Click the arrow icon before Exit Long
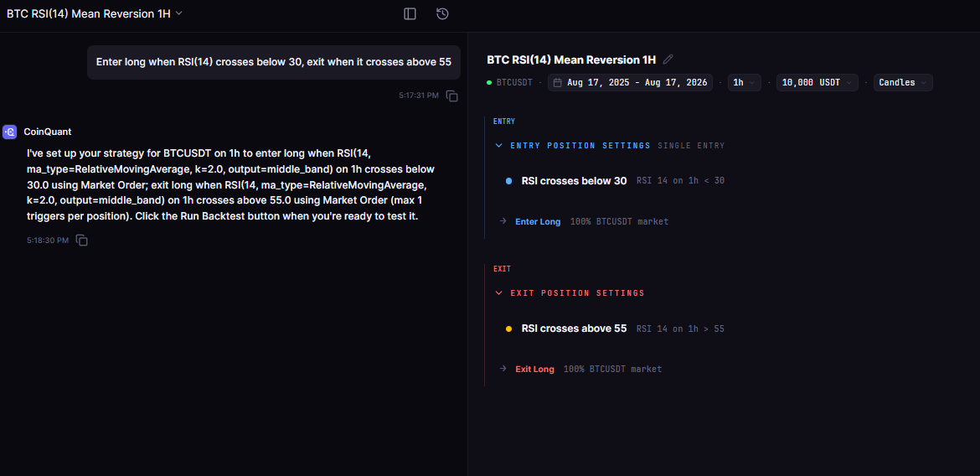Image resolution: width=980 pixels, height=476 pixels. click(x=503, y=369)
